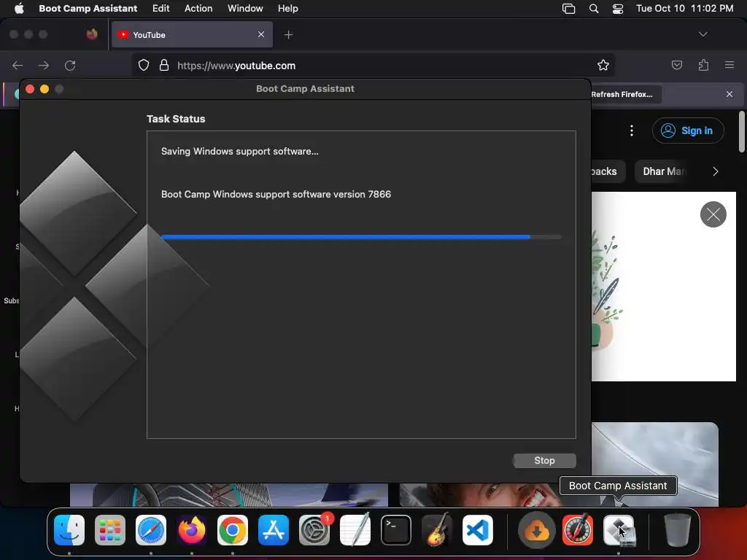View site security lock info
Screen dimensions: 747x560
click(164, 65)
